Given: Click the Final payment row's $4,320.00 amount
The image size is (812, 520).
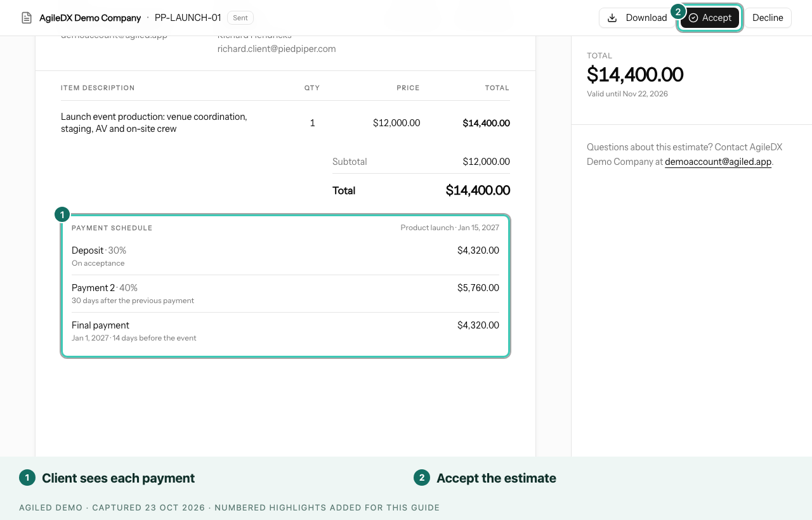Looking at the screenshot, I should (478, 325).
